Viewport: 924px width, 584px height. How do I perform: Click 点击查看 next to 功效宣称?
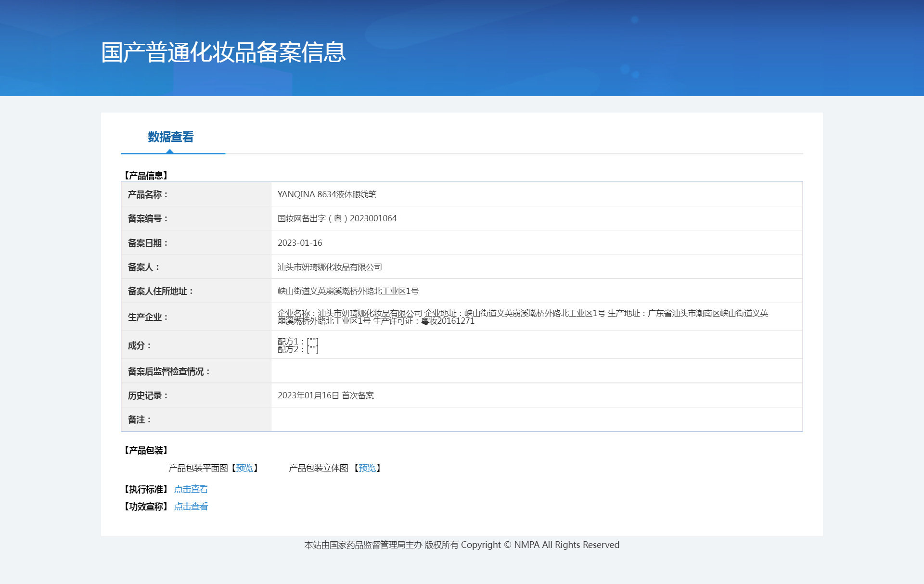pyautogui.click(x=191, y=507)
